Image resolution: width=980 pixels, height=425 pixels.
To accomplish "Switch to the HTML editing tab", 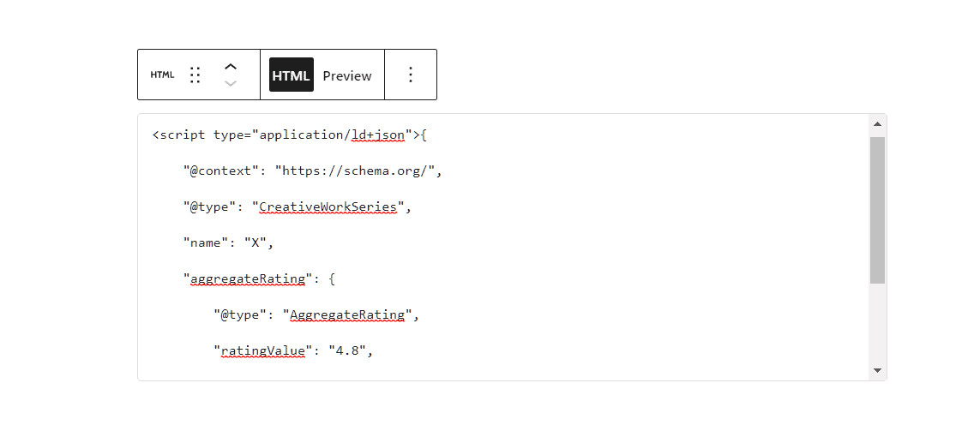I will tap(291, 75).
